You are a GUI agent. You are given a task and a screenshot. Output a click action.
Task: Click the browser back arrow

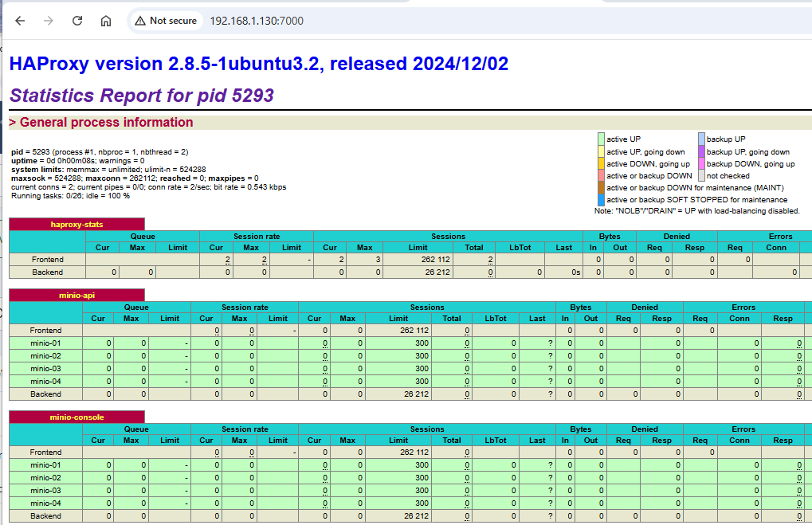(x=20, y=21)
